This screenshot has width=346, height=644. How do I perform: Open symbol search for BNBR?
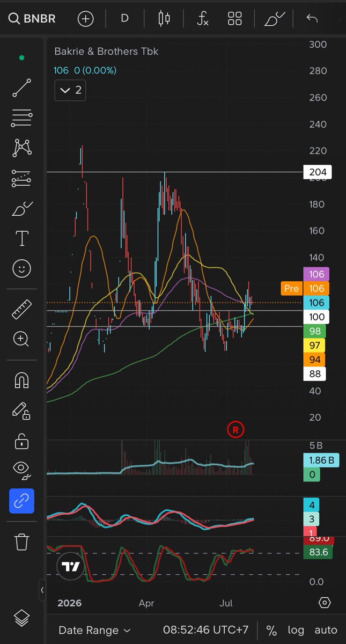click(32, 19)
